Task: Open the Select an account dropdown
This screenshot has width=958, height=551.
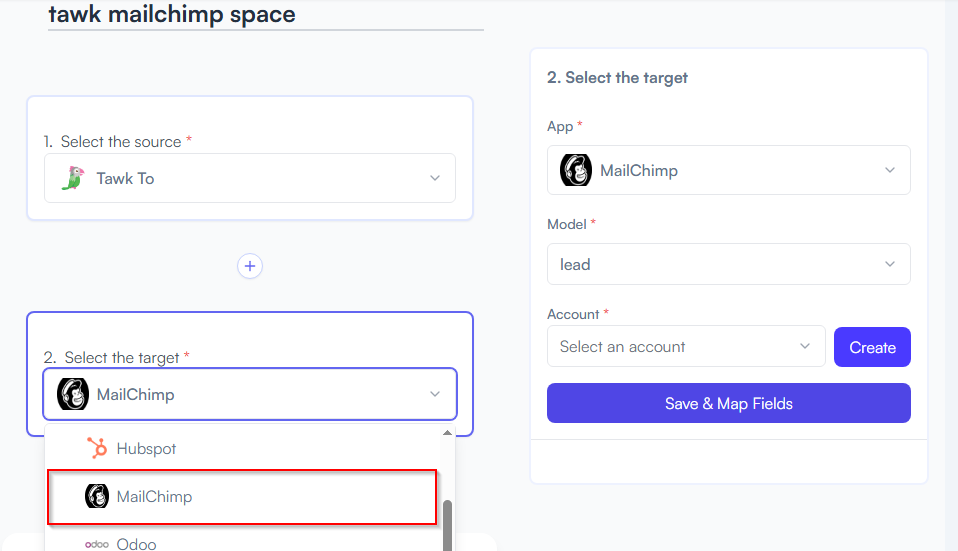Action: point(686,346)
